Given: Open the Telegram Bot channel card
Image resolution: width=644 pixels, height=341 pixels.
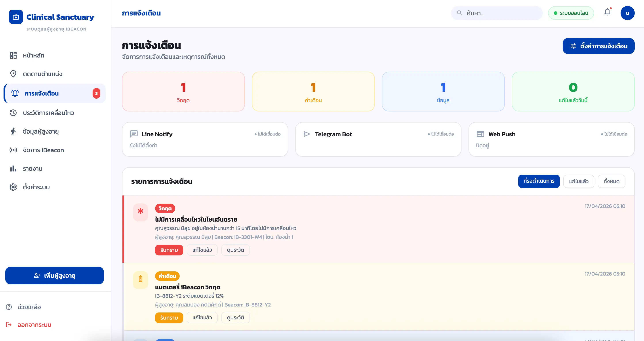Looking at the screenshot, I should click(378, 139).
